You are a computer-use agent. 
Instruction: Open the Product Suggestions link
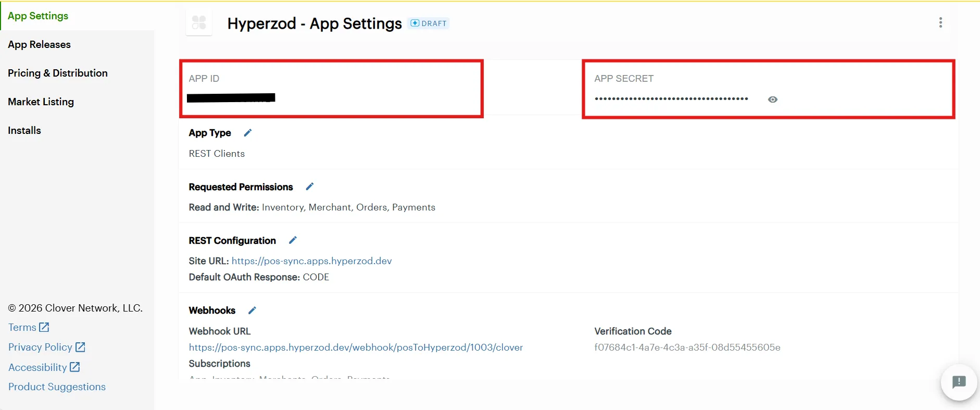click(57, 387)
